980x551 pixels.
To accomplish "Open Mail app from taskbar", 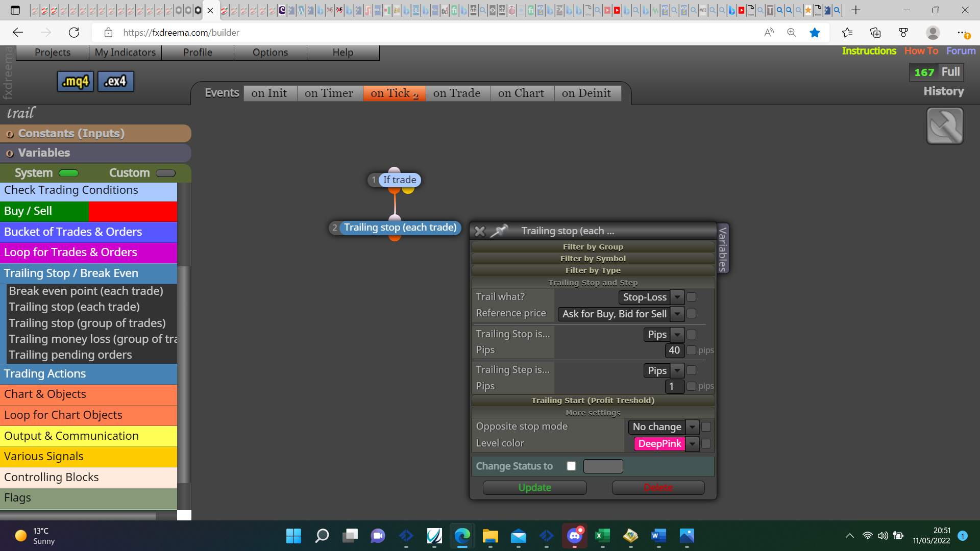I will click(x=518, y=536).
